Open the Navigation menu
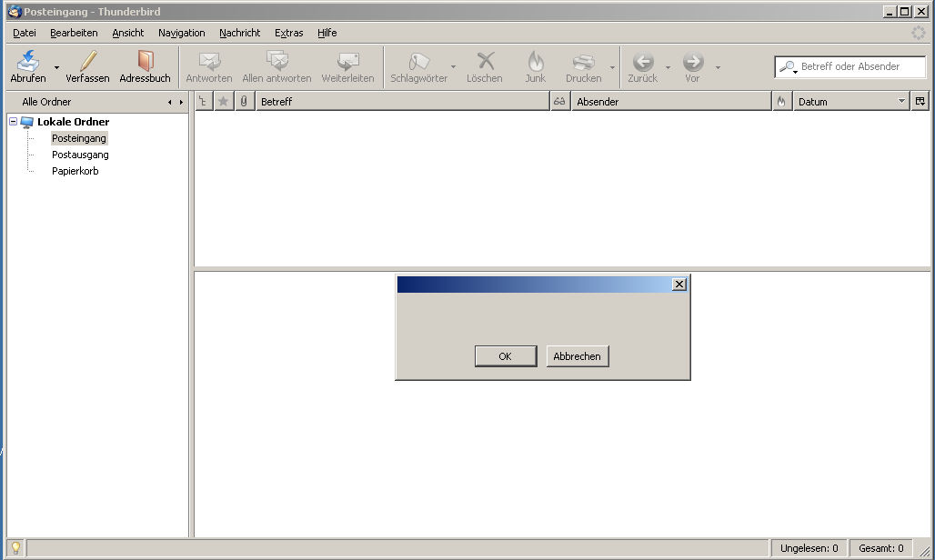The image size is (935, 560). 182,33
